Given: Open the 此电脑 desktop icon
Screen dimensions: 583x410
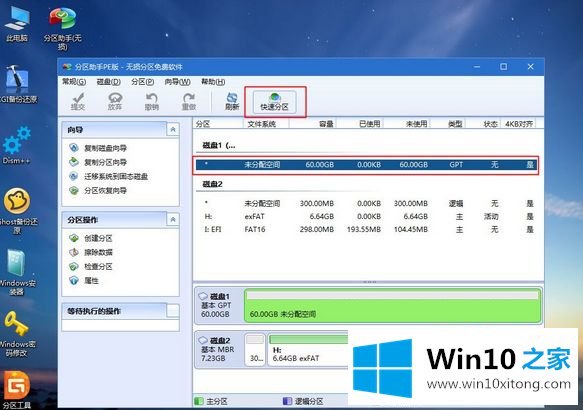Looking at the screenshot, I should pos(17,24).
